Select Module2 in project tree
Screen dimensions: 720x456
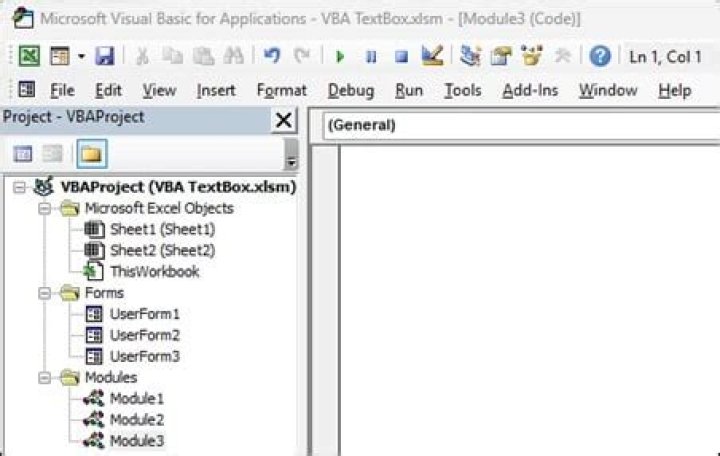pyautogui.click(x=137, y=420)
